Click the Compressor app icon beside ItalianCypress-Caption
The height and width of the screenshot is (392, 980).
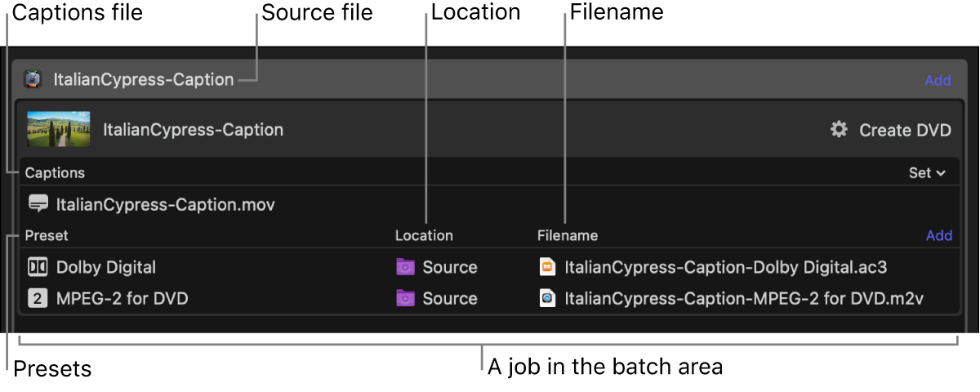[x=33, y=79]
